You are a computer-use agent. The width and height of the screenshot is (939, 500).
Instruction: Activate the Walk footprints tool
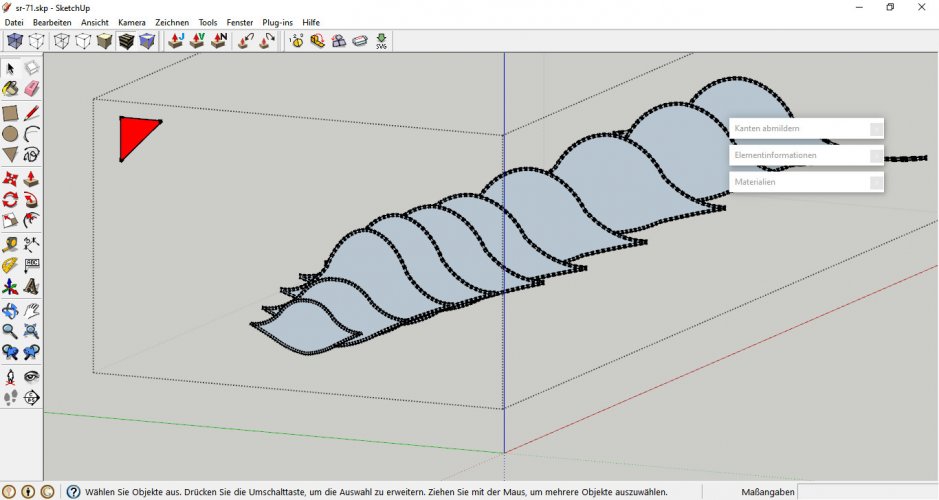[x=10, y=398]
